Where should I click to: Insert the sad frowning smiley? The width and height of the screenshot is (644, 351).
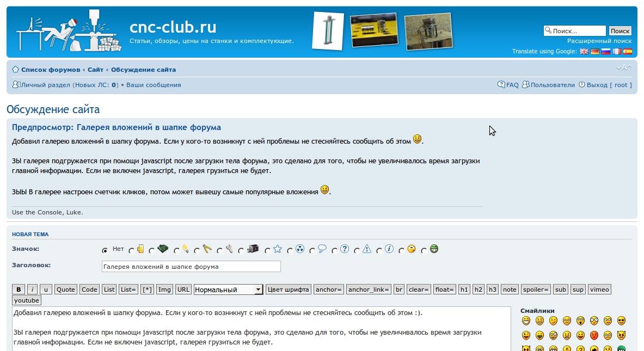click(567, 321)
